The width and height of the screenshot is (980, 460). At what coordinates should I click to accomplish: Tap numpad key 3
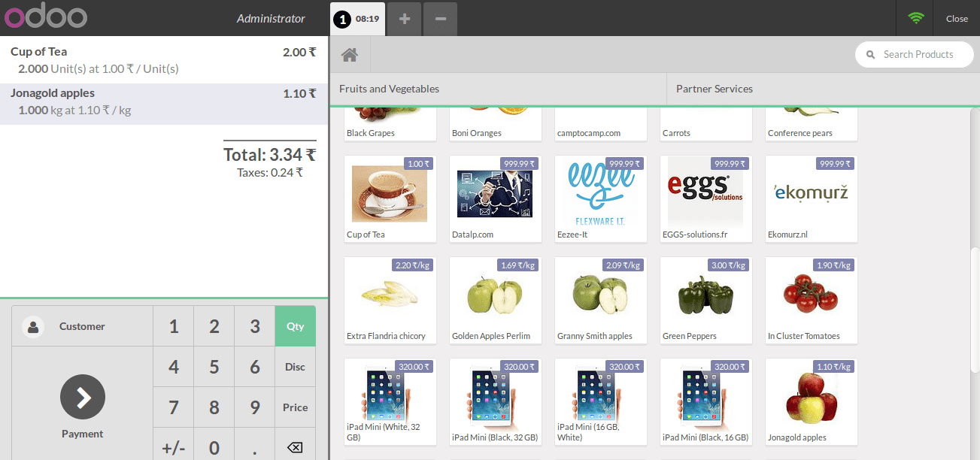point(255,326)
